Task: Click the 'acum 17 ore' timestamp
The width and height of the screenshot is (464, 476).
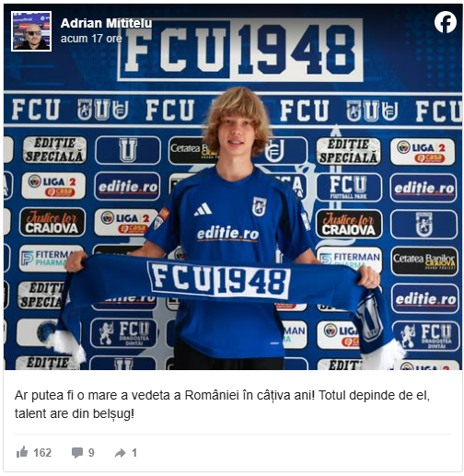Action: coord(91,39)
